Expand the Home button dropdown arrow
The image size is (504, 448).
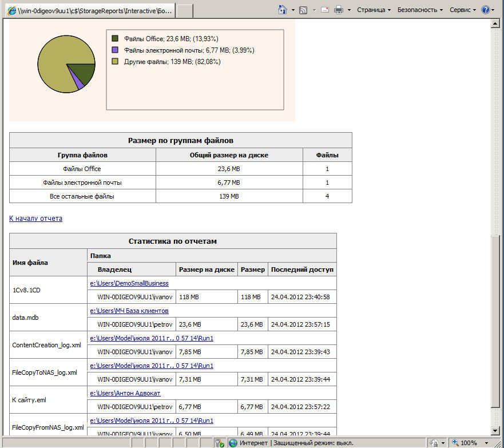pos(293,10)
